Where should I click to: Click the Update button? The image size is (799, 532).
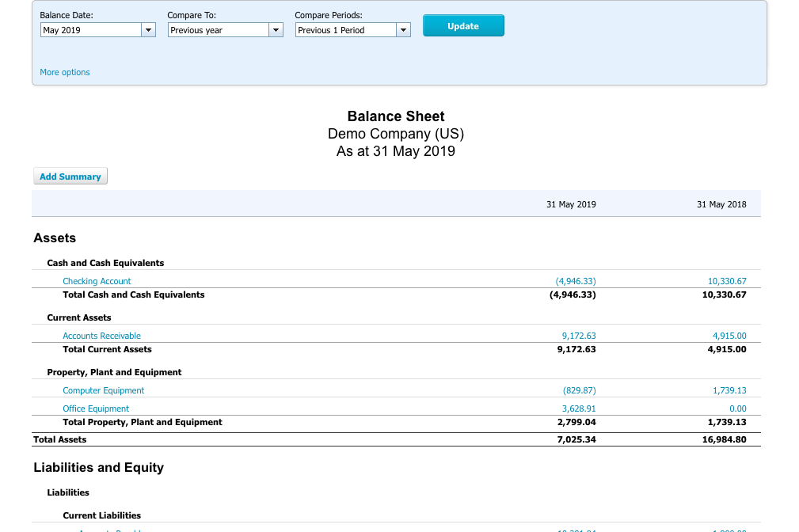[463, 25]
